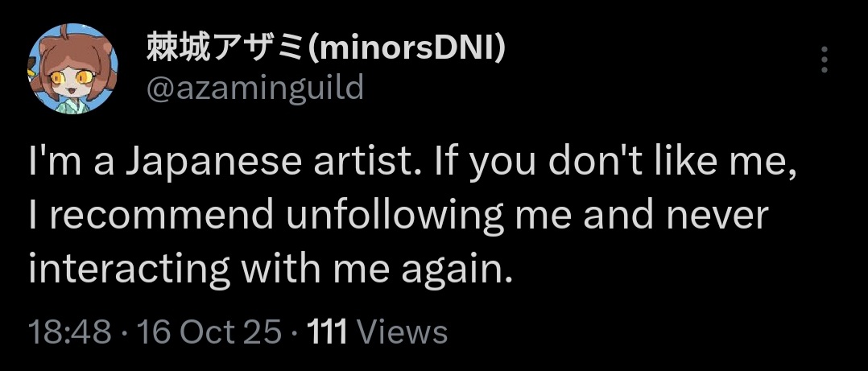Open the profile avatar of azaminguild
The height and width of the screenshot is (371, 868).
[x=72, y=68]
